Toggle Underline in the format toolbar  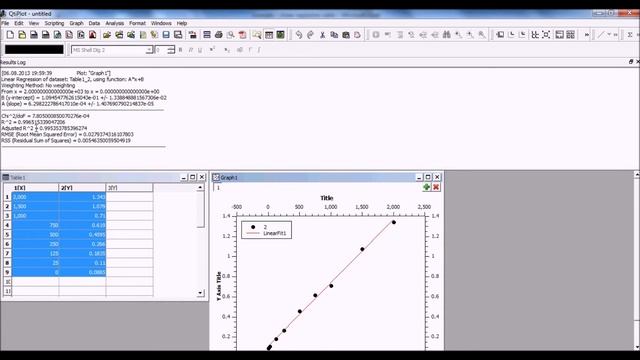click(x=200, y=50)
